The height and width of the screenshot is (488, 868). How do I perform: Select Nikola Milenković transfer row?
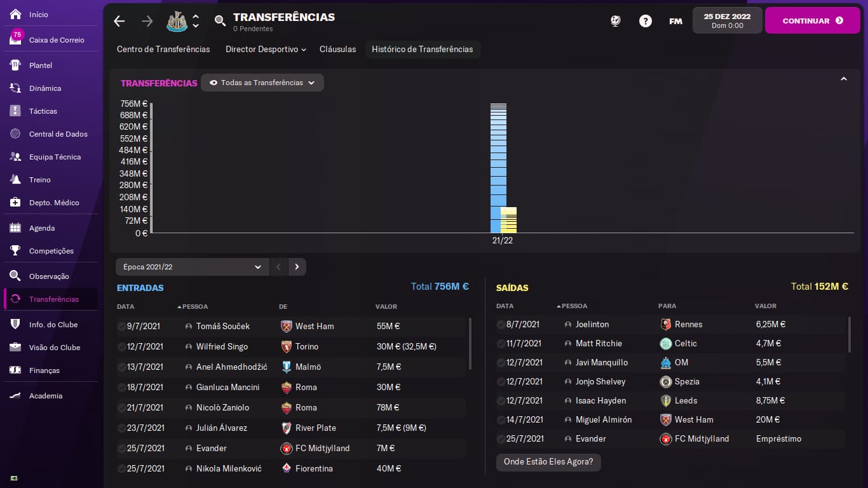tap(291, 468)
